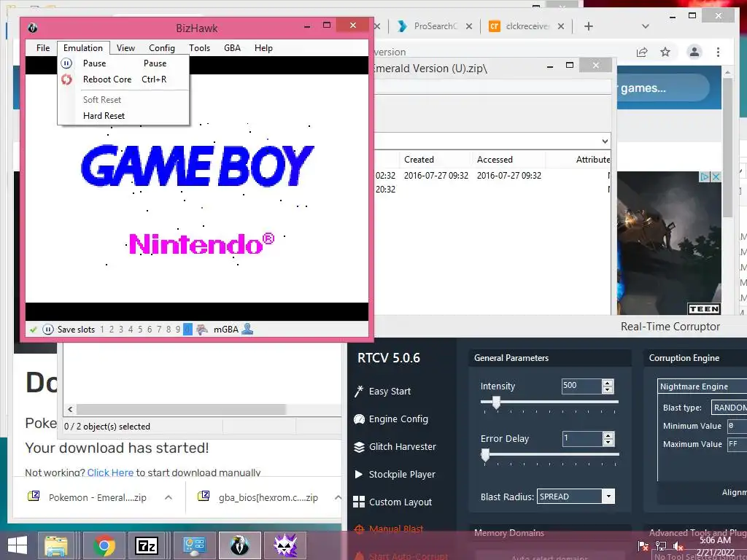Click the Error Delay slider handle

(485, 455)
